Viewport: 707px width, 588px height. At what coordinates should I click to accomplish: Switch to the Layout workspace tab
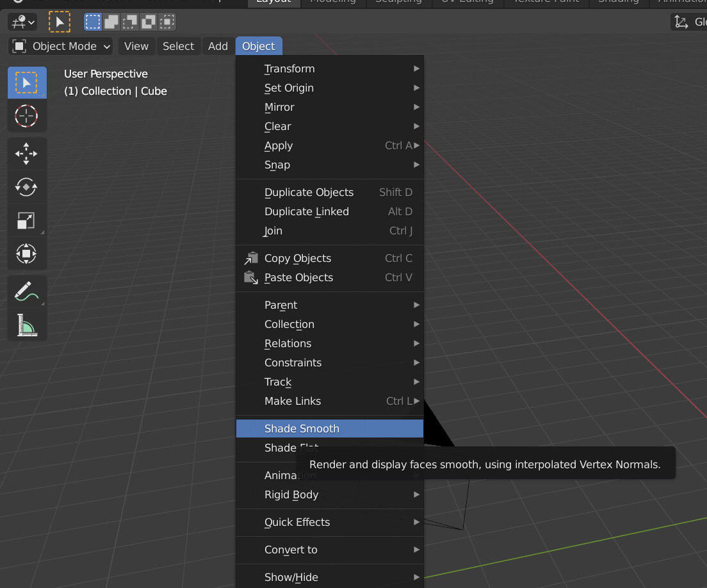click(273, 2)
